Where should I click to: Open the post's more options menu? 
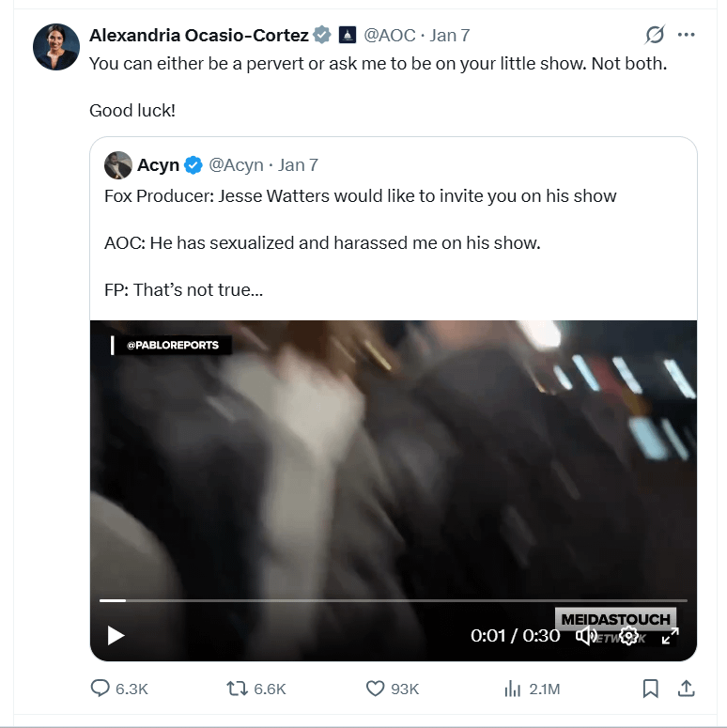(687, 36)
